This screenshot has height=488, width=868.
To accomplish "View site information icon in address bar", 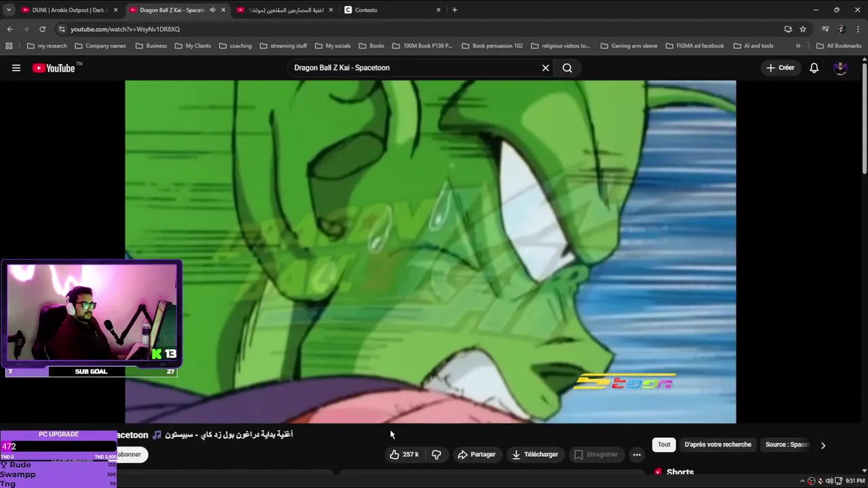I will click(62, 29).
